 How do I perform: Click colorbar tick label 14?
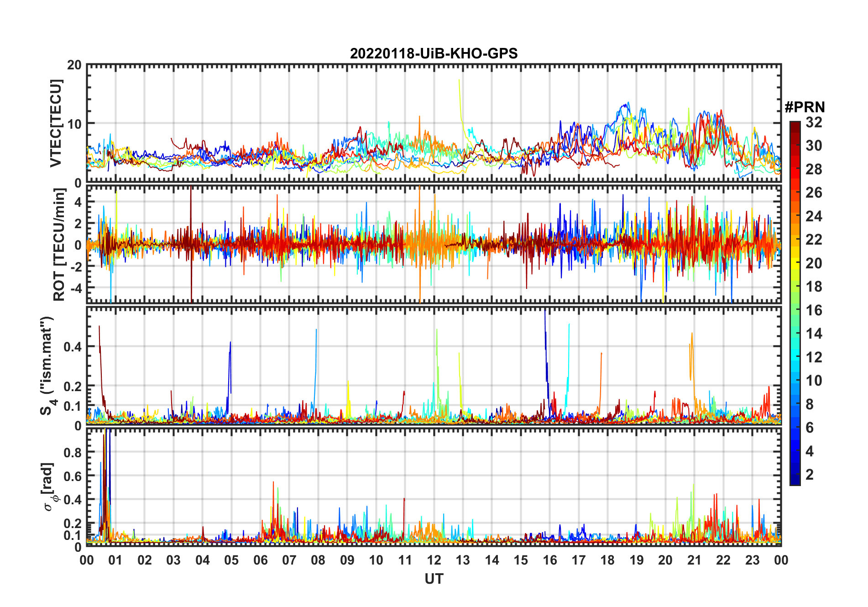[x=814, y=334]
